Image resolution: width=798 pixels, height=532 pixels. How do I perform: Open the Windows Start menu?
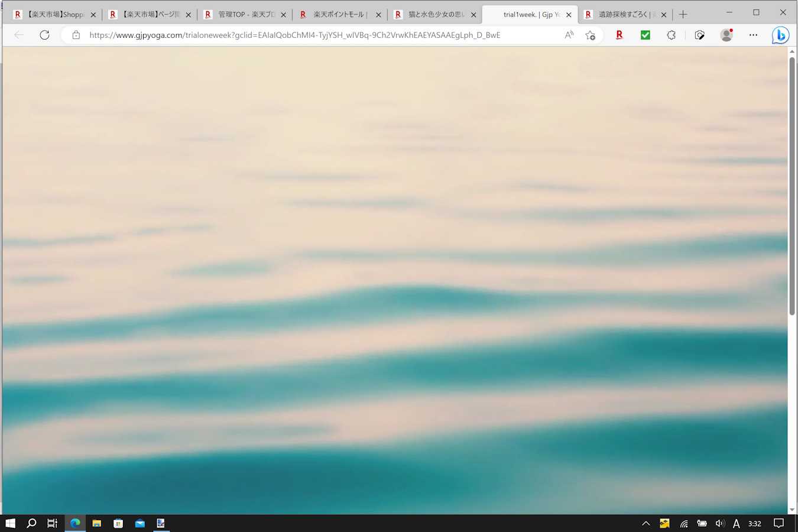(10, 523)
